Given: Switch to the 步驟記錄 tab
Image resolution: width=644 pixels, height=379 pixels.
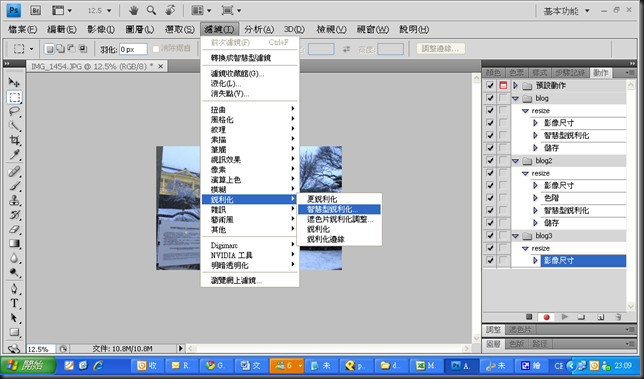Looking at the screenshot, I should (x=570, y=73).
